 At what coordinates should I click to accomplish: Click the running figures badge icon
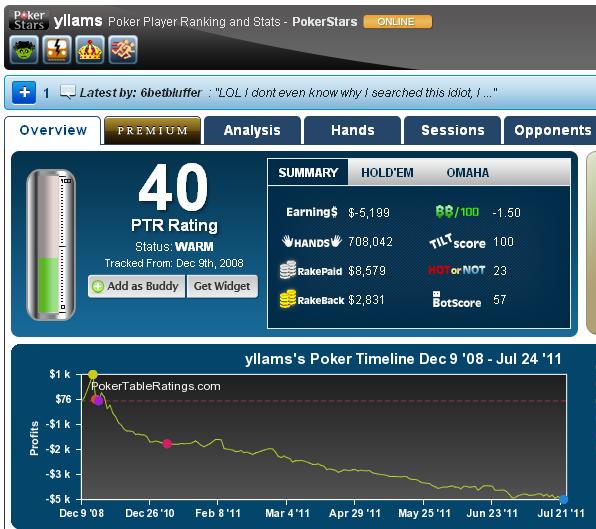pos(123,50)
